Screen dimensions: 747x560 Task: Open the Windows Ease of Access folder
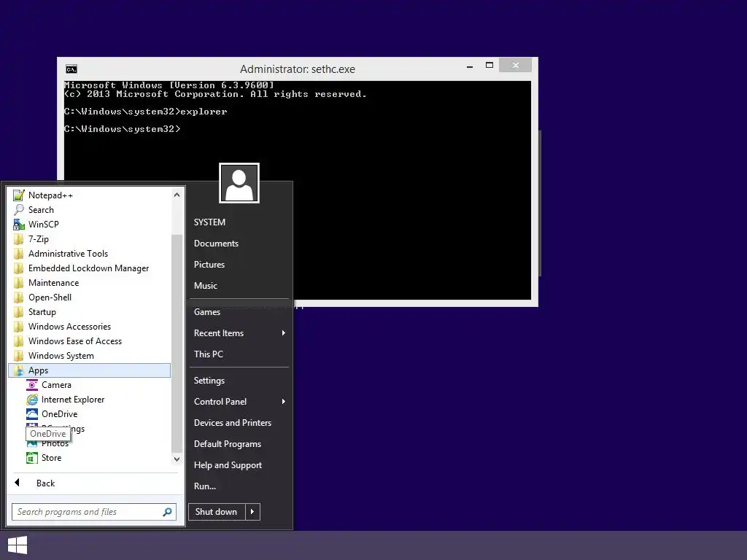pyautogui.click(x=90, y=341)
